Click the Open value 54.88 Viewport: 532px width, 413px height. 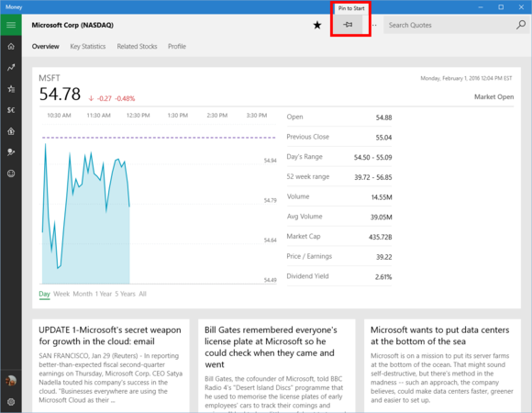[383, 117]
